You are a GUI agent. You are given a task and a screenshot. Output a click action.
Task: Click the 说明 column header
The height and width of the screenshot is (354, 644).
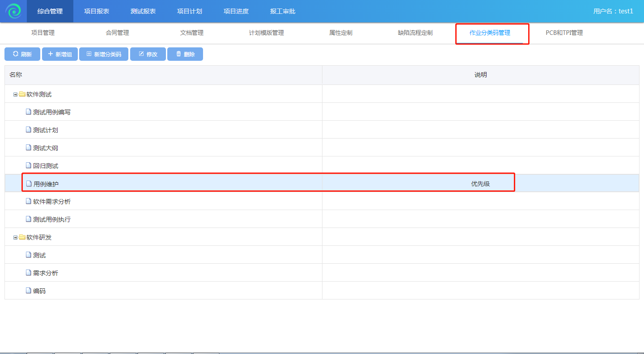(480, 75)
